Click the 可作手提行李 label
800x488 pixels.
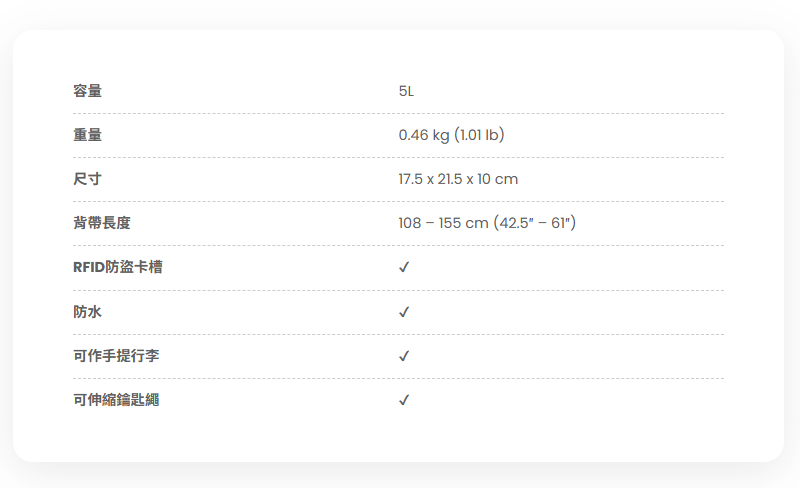pyautogui.click(x=116, y=356)
